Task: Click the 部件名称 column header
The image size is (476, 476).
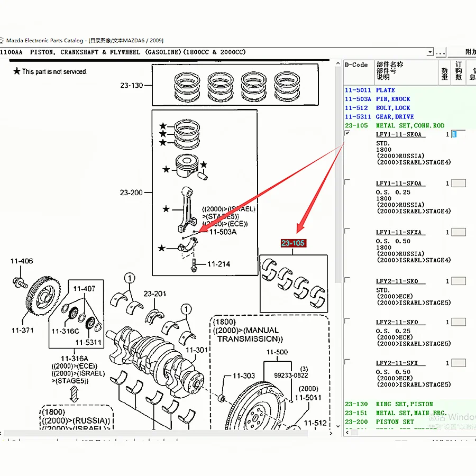Action: pyautogui.click(x=406, y=72)
